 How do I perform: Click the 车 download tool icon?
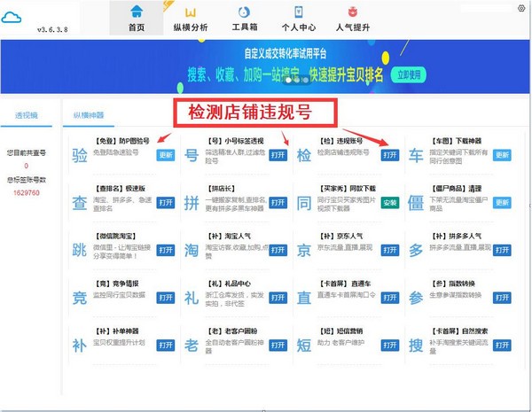pos(417,157)
